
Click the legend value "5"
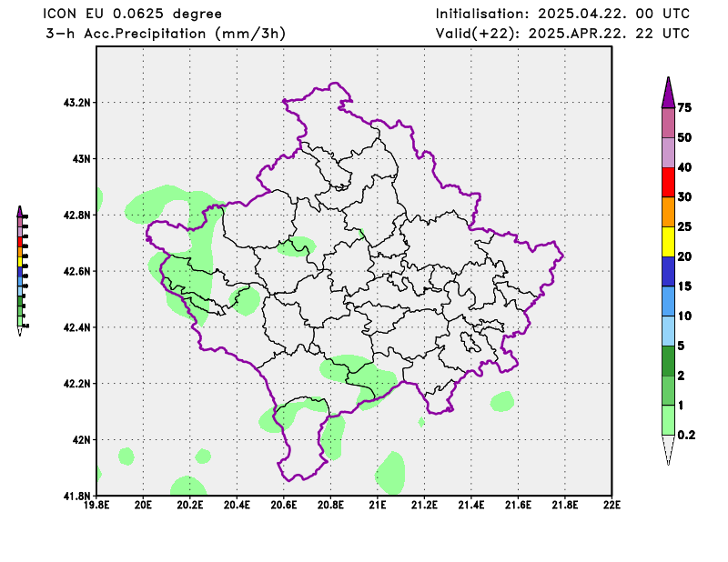pos(681,346)
